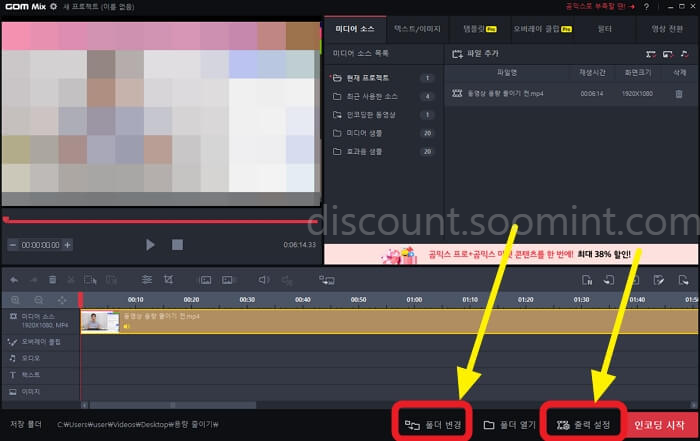Image resolution: width=700 pixels, height=441 pixels.
Task: Click the 재생시간 column header
Action: [x=592, y=72]
